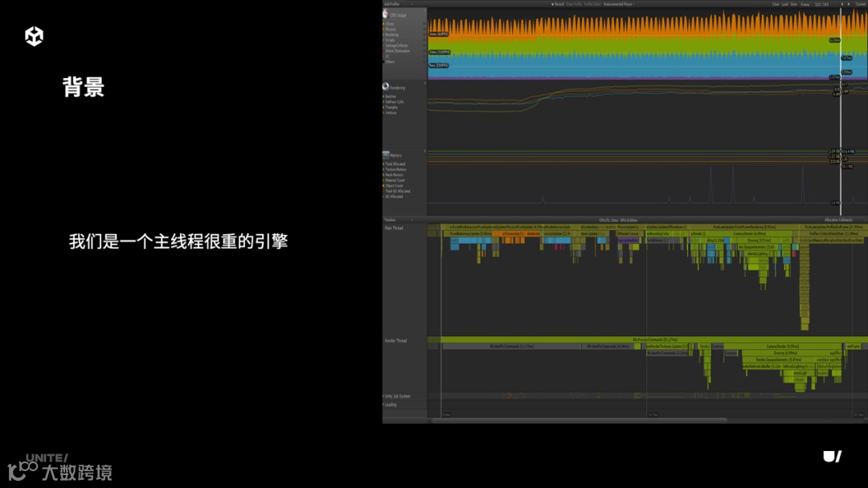Image resolution: width=868 pixels, height=488 pixels.
Task: Select the Render Thread row label
Action: click(395, 341)
